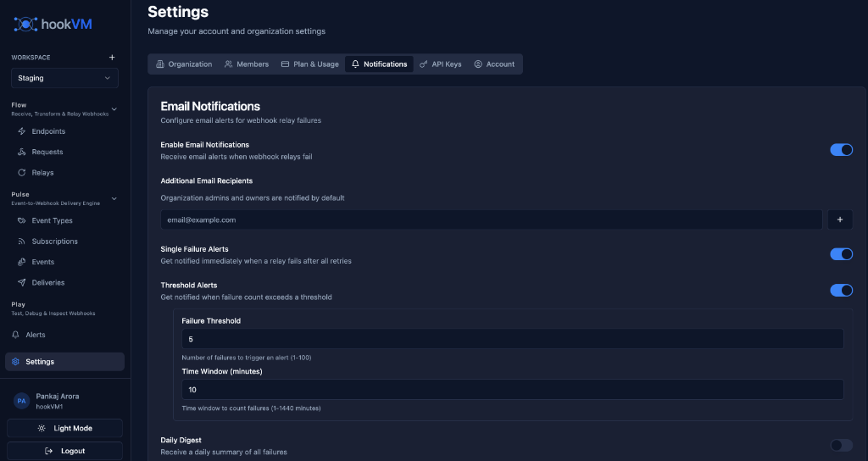Focus the email@example.com recipient field
The width and height of the screenshot is (868, 461).
[x=492, y=219]
